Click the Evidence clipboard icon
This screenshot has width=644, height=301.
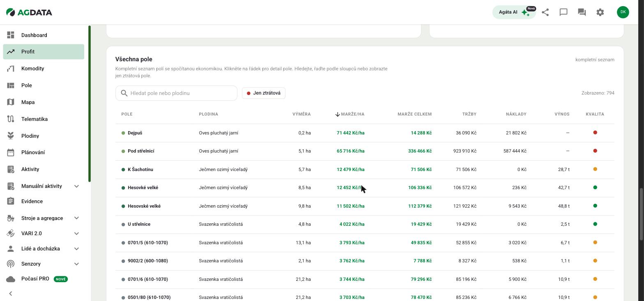coord(11,201)
